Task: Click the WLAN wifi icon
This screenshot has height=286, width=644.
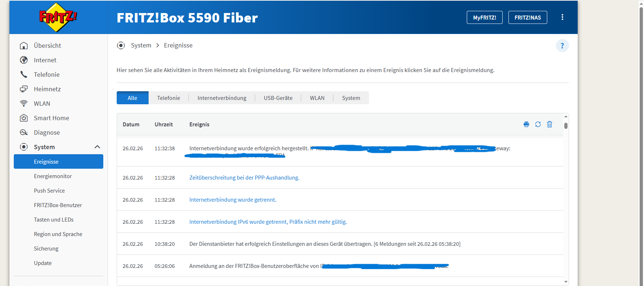Action: [x=24, y=104]
